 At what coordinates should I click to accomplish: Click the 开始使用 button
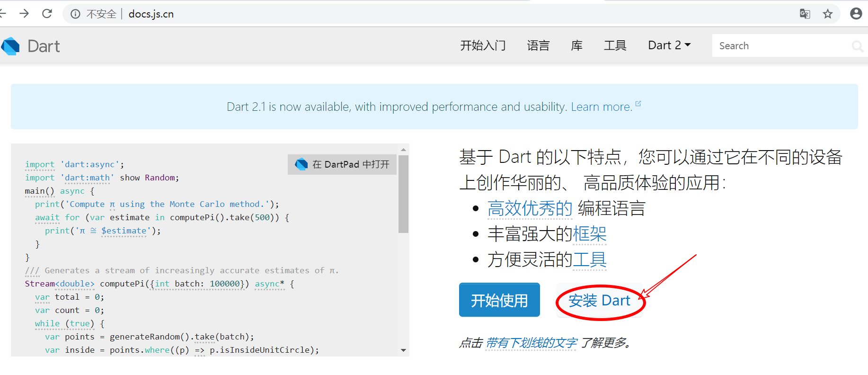499,300
